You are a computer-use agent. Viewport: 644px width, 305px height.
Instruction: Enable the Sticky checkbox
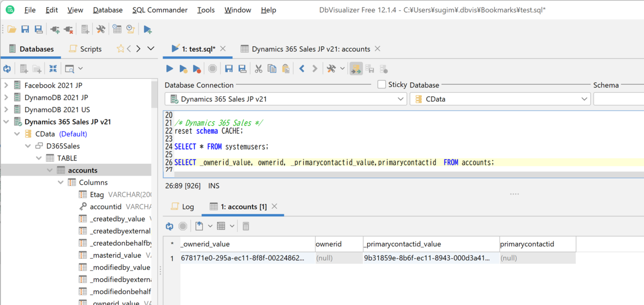382,84
